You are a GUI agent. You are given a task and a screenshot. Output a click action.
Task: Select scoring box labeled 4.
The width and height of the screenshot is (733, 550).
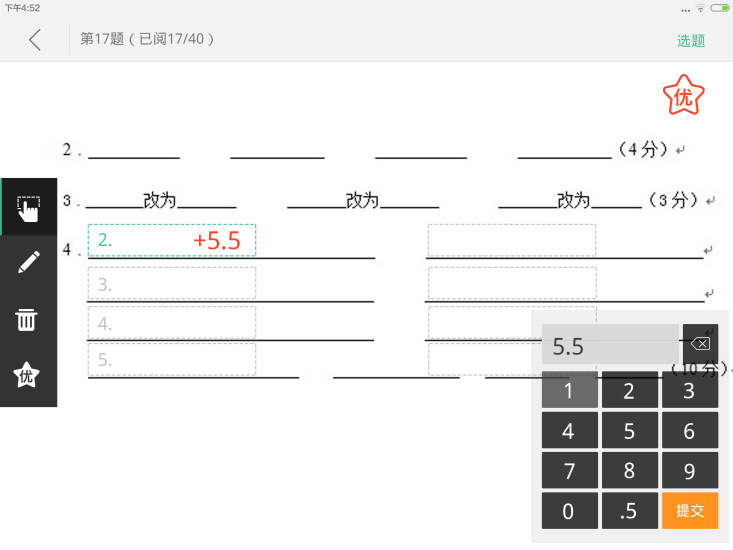(172, 322)
